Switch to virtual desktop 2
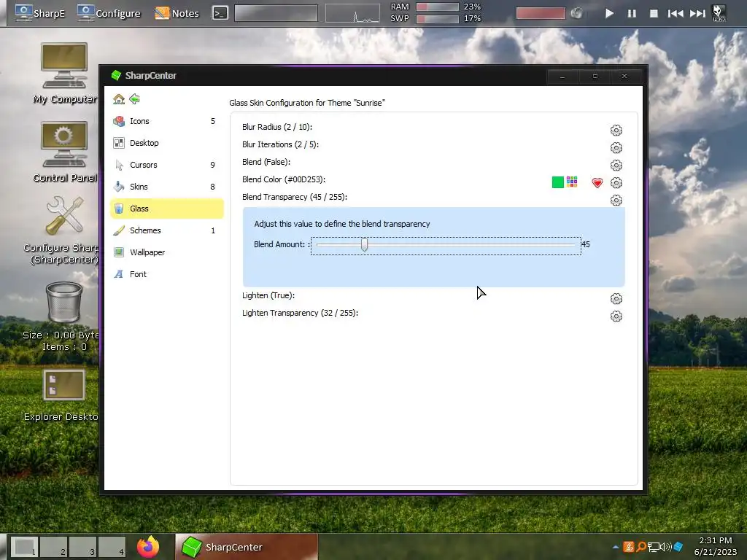Screen dimensions: 747x560 click(x=53, y=547)
